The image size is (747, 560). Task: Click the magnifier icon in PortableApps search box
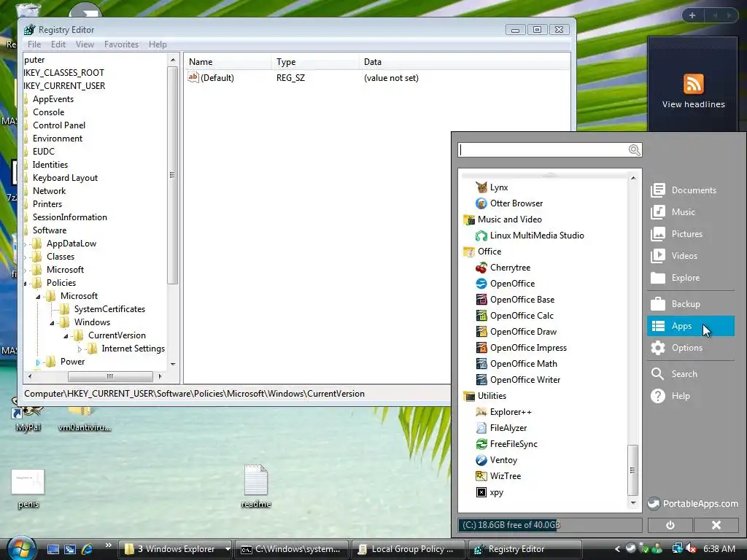[634, 150]
